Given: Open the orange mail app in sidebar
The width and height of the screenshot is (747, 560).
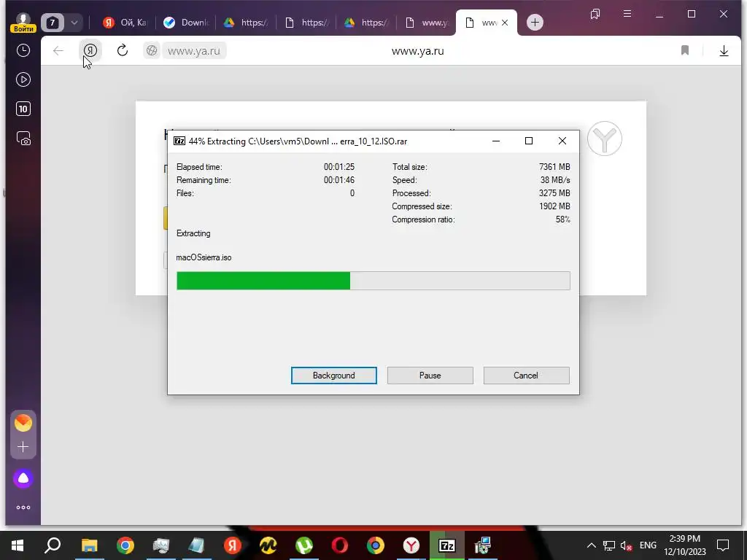Looking at the screenshot, I should pyautogui.click(x=23, y=423).
